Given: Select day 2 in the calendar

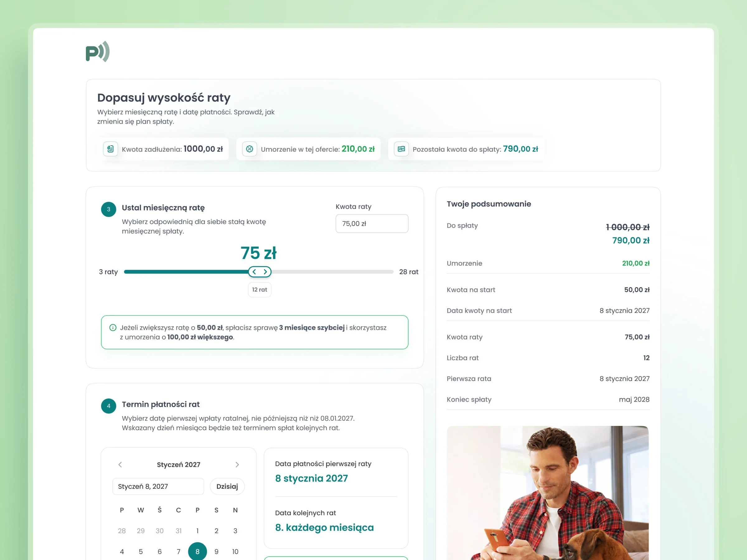Looking at the screenshot, I should [x=216, y=531].
